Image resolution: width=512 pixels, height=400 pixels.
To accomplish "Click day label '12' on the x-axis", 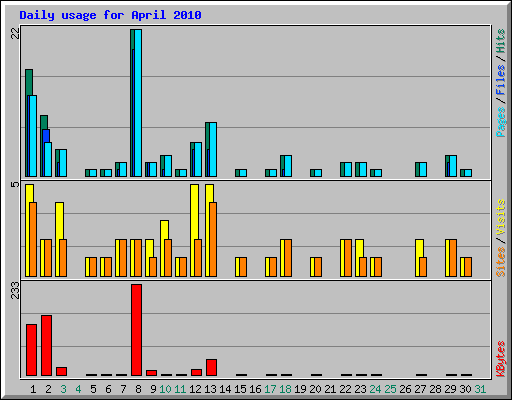I will point(195,389).
